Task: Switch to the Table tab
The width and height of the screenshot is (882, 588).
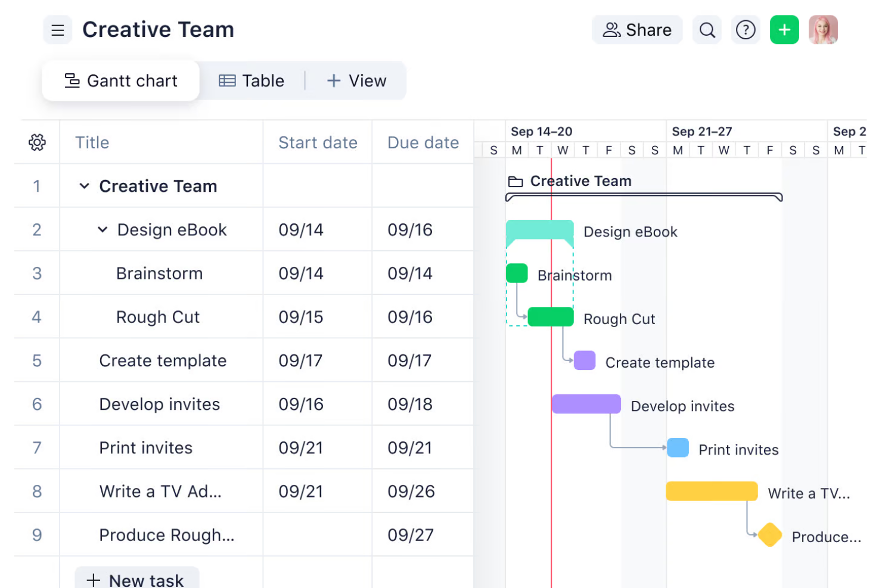Action: (252, 80)
